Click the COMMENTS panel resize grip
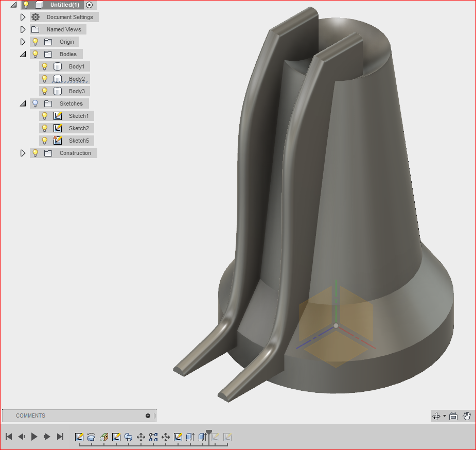Image resolution: width=476 pixels, height=450 pixels. click(154, 416)
